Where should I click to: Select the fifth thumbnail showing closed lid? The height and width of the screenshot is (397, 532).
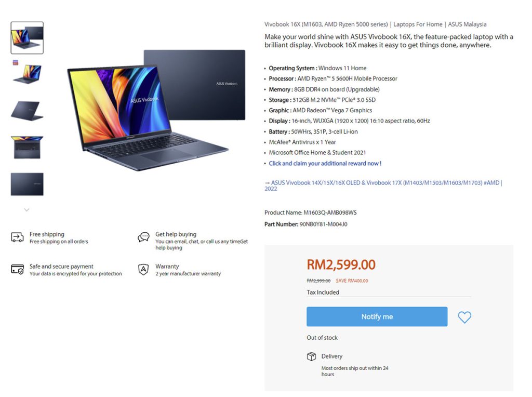[27, 184]
